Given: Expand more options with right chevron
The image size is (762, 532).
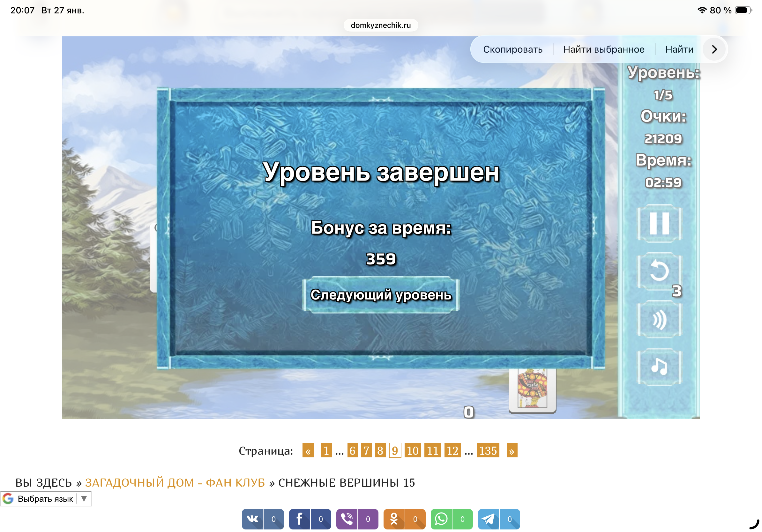Looking at the screenshot, I should point(714,49).
